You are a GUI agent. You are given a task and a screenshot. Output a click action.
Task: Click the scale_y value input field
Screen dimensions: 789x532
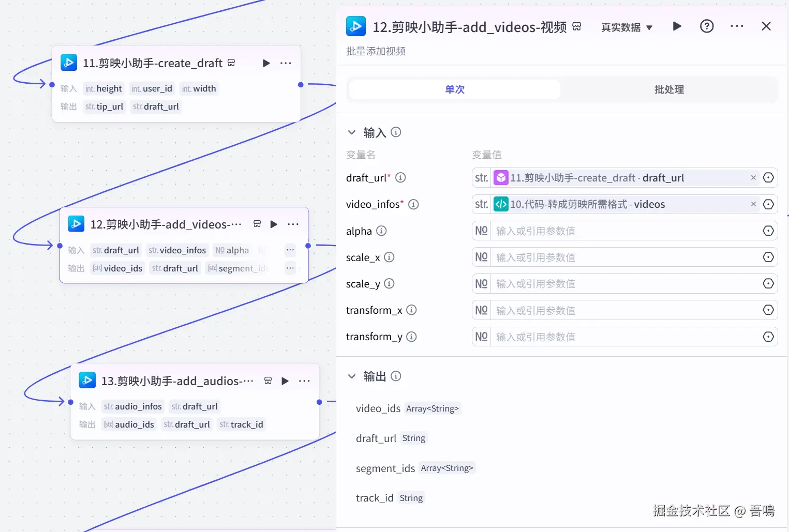[x=626, y=283]
